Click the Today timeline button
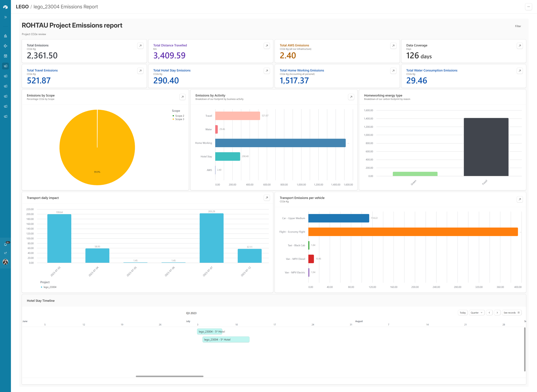 (462, 313)
